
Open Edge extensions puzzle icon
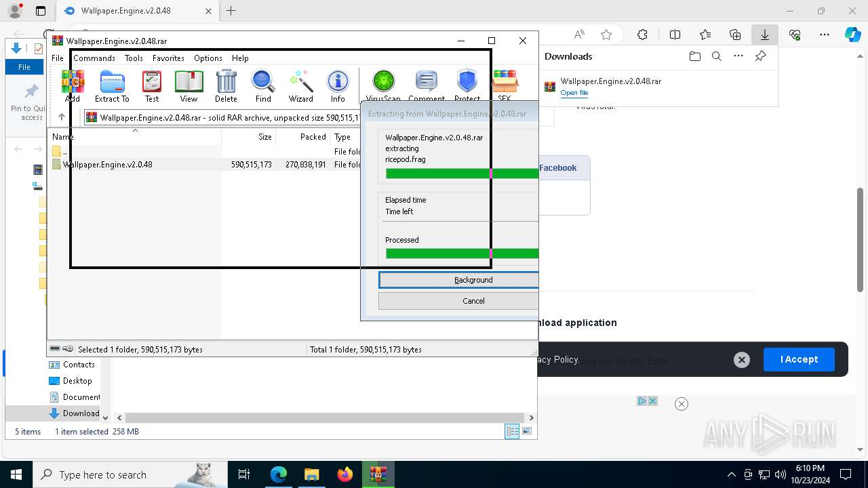tap(642, 35)
